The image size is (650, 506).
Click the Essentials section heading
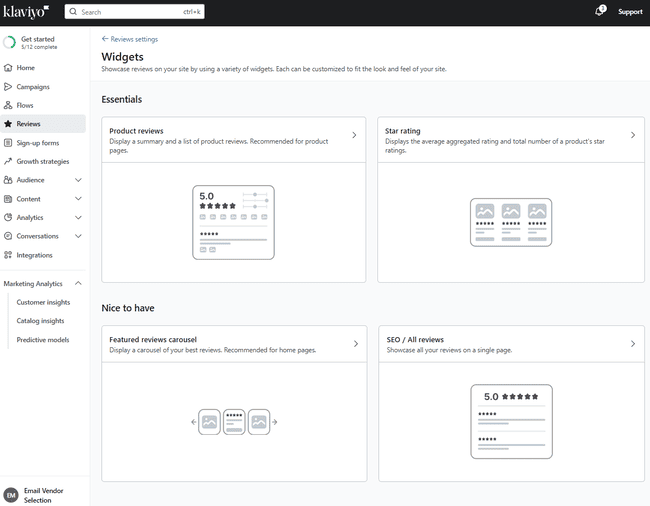tap(121, 99)
